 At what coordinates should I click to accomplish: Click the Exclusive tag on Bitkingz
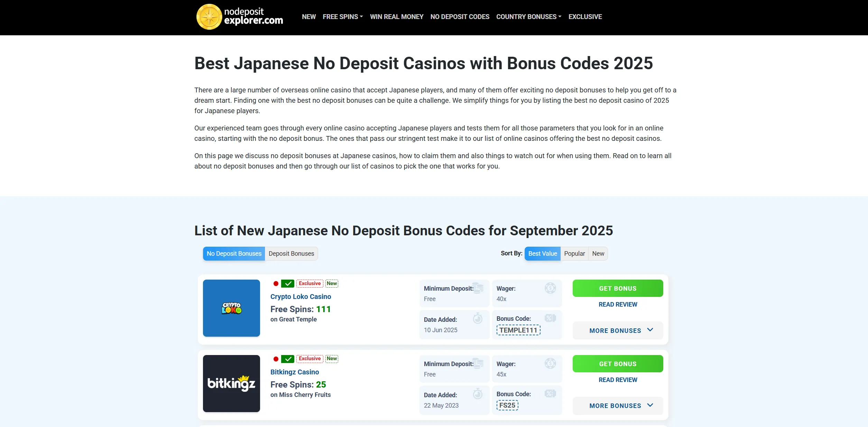(x=310, y=358)
